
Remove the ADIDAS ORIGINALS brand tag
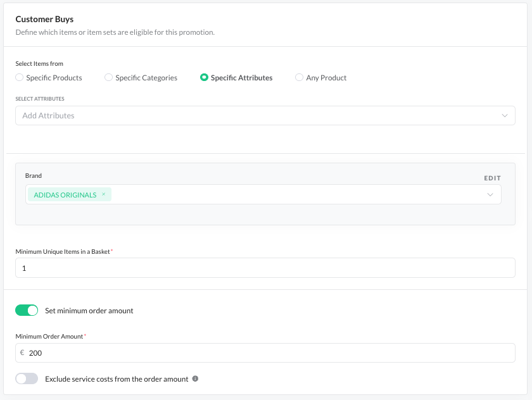[104, 194]
